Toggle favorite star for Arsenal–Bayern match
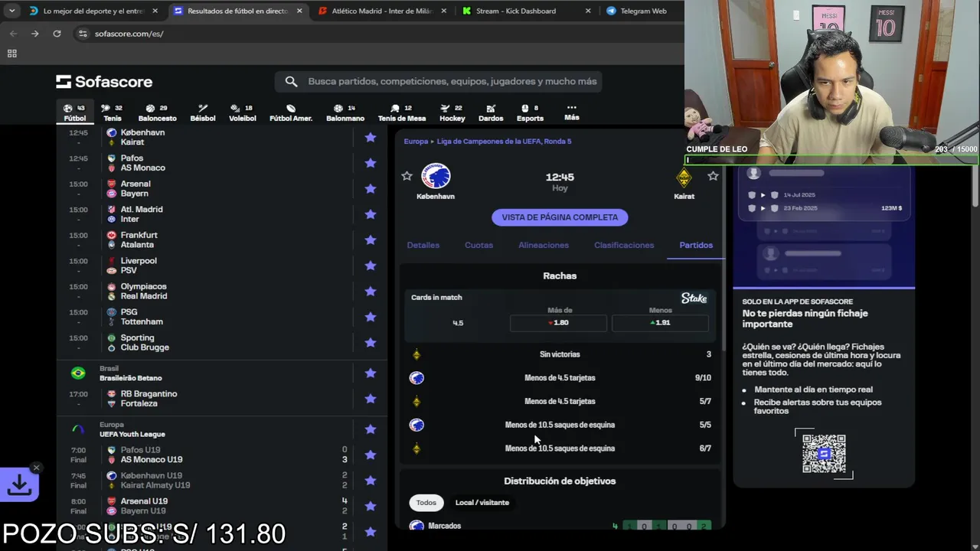 click(371, 189)
